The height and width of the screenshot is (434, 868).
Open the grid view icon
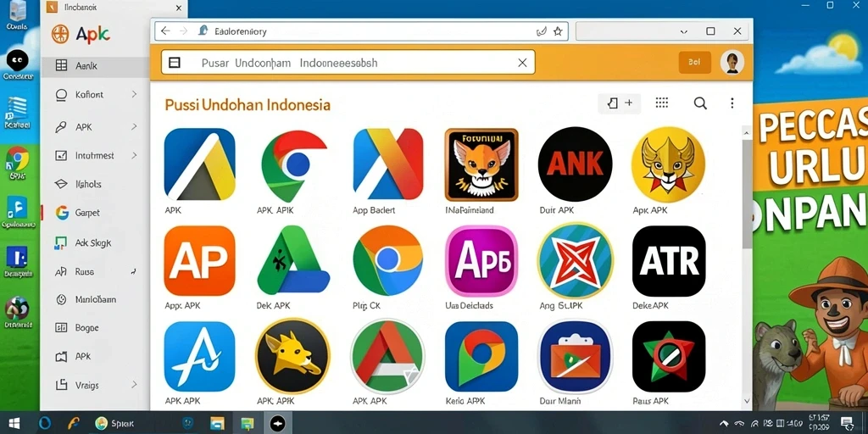pyautogui.click(x=661, y=103)
